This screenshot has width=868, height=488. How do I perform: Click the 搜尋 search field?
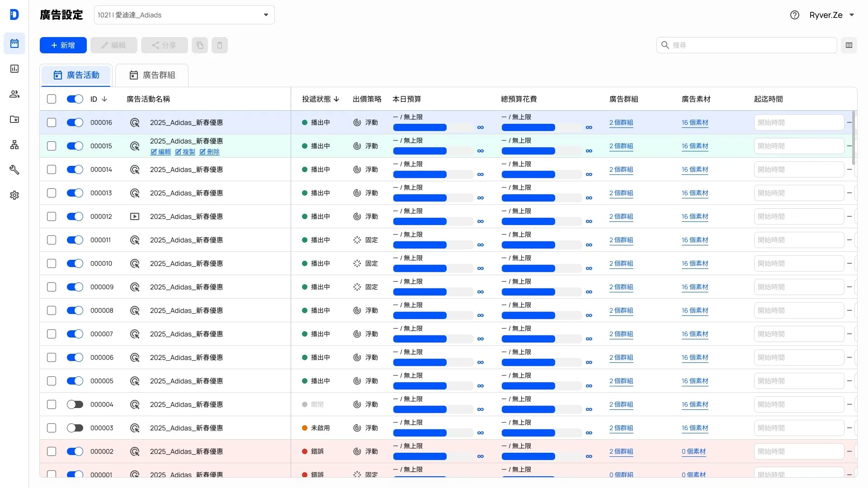point(747,45)
